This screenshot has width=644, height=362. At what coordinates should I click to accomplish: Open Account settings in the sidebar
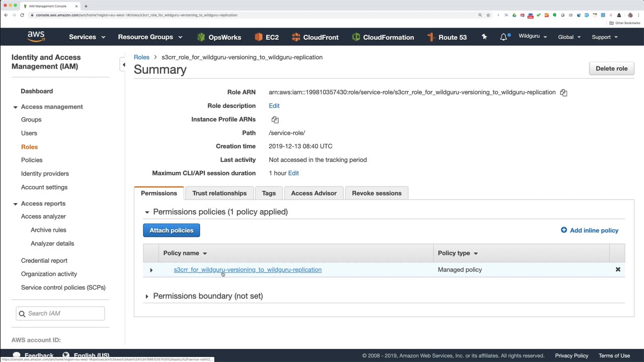pyautogui.click(x=44, y=187)
